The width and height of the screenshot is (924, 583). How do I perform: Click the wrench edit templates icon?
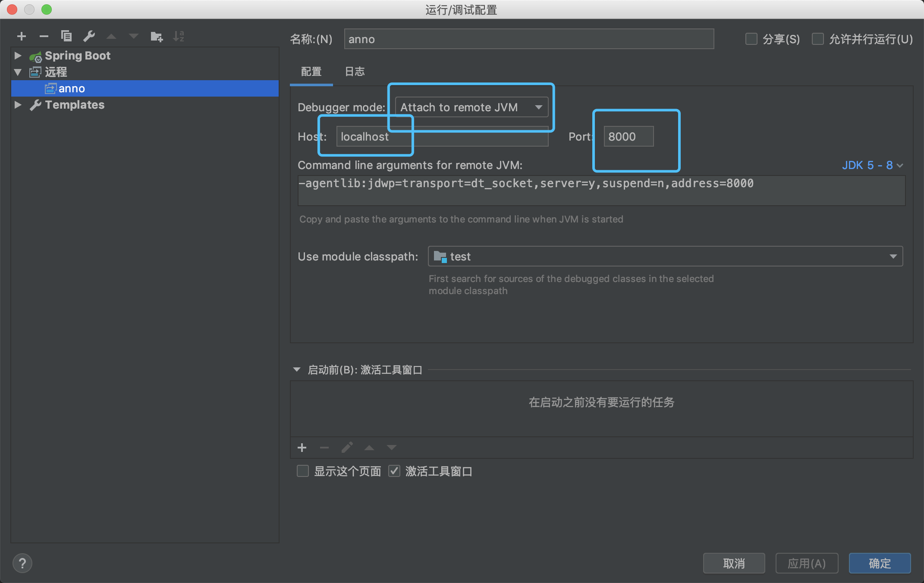[89, 36]
